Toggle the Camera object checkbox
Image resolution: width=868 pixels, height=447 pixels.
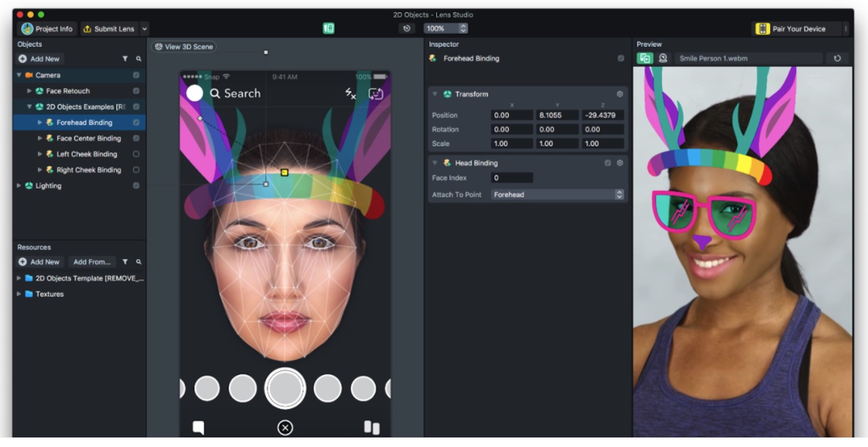[136, 75]
